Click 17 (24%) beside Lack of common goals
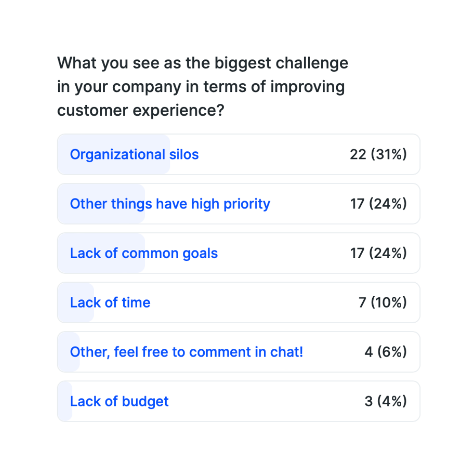 [378, 253]
